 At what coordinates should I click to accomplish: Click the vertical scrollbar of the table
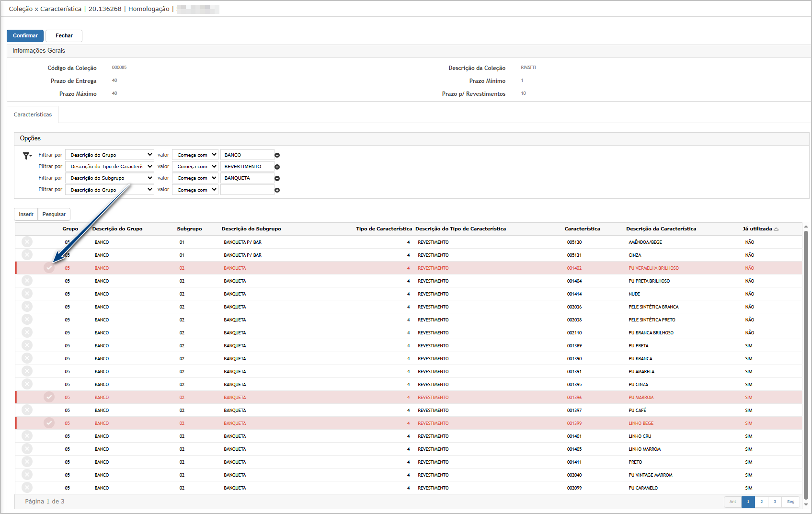805,364
